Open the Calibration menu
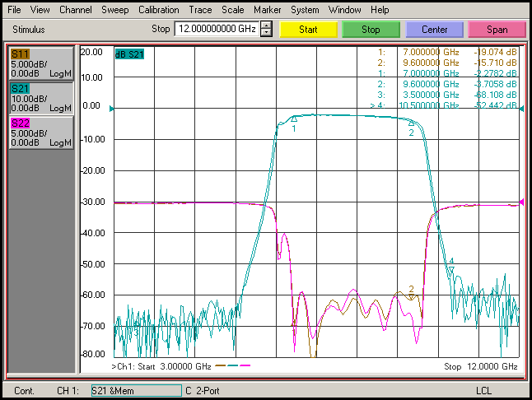Image resolution: width=532 pixels, height=400 pixels. point(158,10)
